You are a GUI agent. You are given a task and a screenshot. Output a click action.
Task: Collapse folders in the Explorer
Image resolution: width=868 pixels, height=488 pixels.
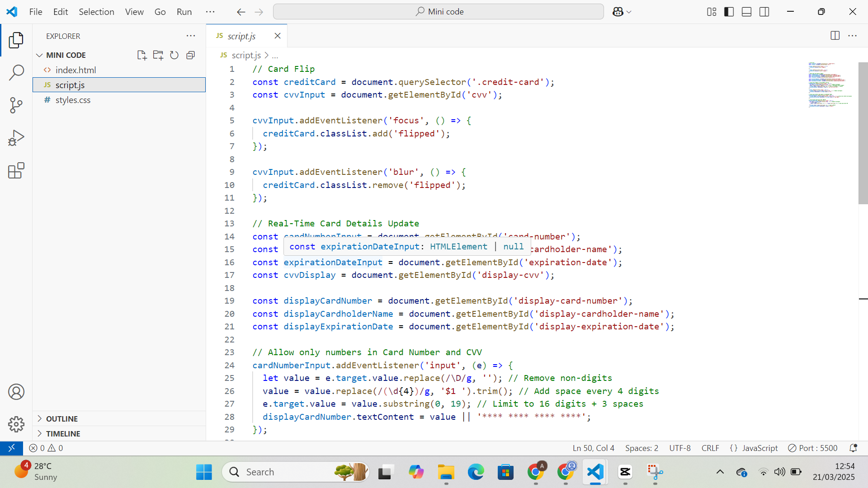(190, 55)
